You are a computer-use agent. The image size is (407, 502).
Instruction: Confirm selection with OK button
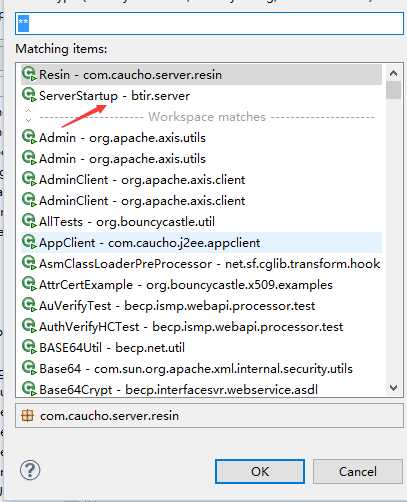260,471
